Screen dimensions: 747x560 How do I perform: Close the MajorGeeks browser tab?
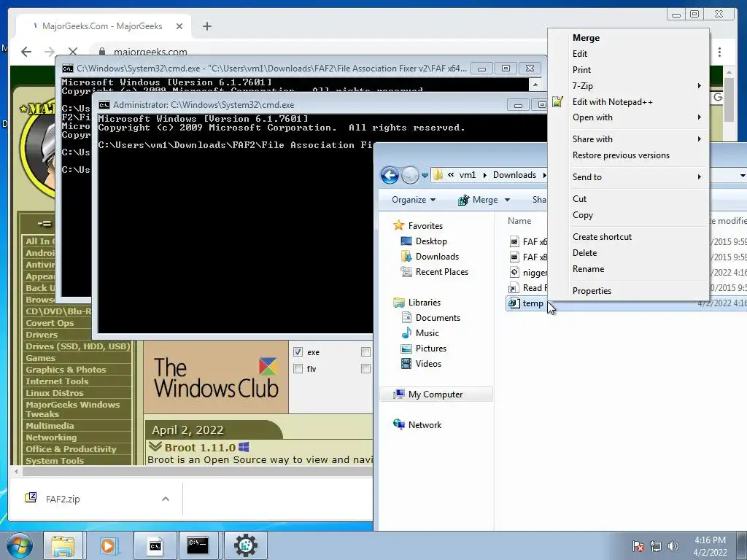pyautogui.click(x=179, y=26)
